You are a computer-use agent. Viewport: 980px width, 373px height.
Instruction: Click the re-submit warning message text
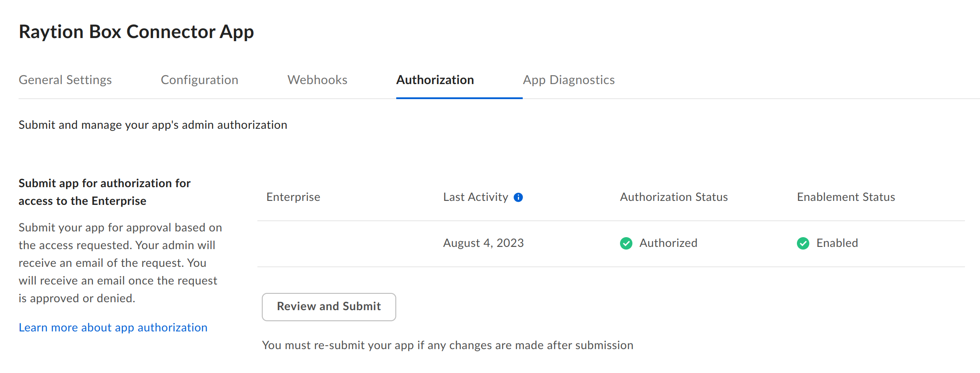coord(448,345)
